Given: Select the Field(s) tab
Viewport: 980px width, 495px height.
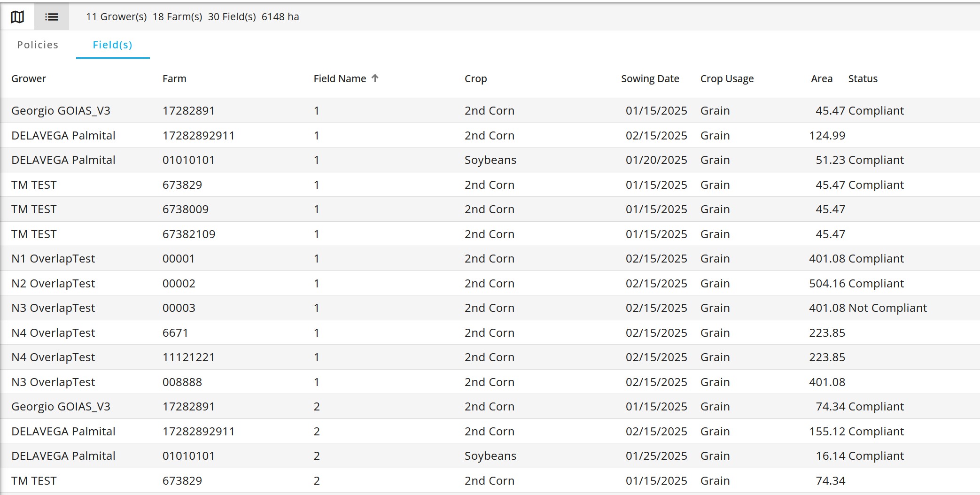Looking at the screenshot, I should (x=113, y=45).
